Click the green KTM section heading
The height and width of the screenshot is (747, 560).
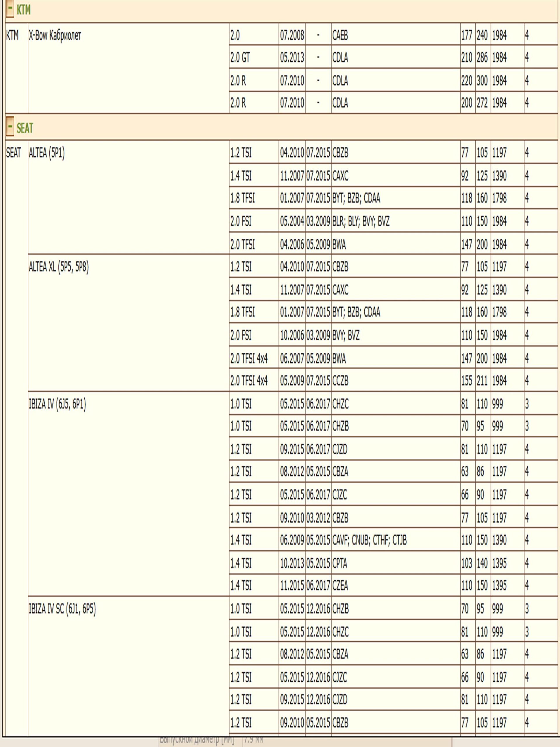click(x=24, y=10)
